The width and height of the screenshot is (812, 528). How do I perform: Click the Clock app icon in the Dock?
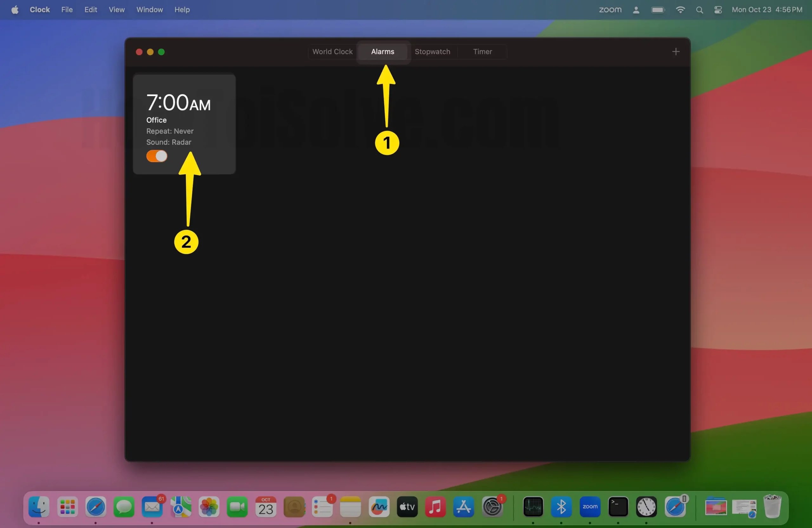tap(646, 507)
